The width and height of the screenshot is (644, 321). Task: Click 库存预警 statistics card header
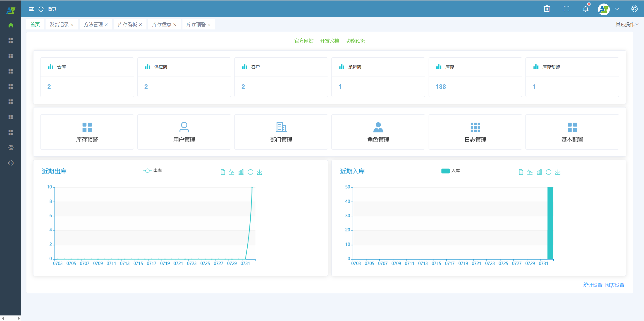(572, 67)
